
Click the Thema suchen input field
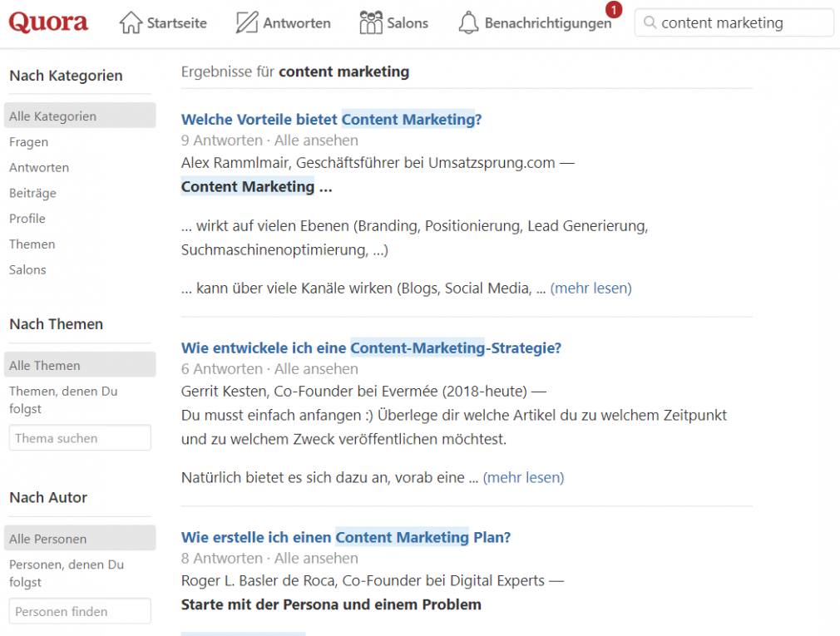pos(80,438)
